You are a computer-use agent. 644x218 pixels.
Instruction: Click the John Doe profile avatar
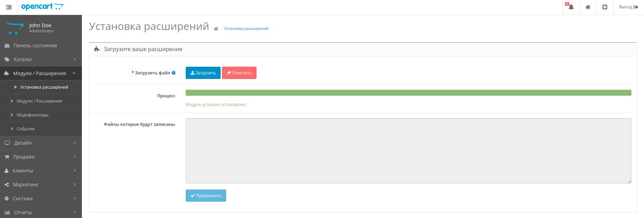tap(14, 28)
